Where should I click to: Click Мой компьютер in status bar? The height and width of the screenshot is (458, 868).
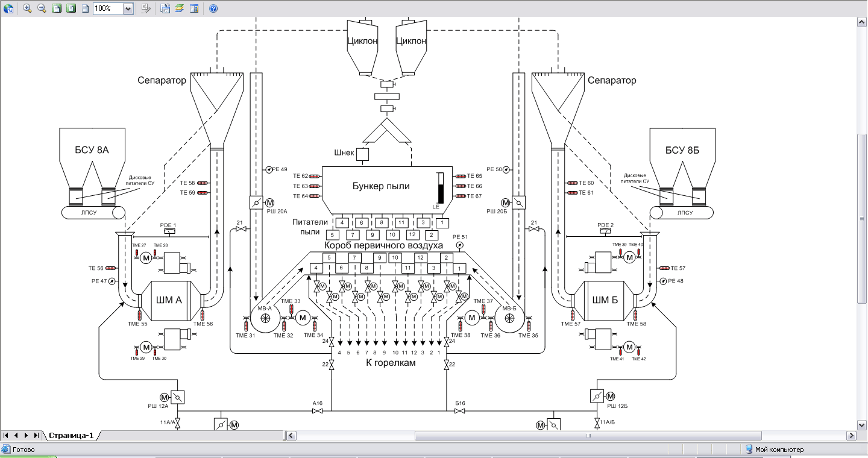779,450
